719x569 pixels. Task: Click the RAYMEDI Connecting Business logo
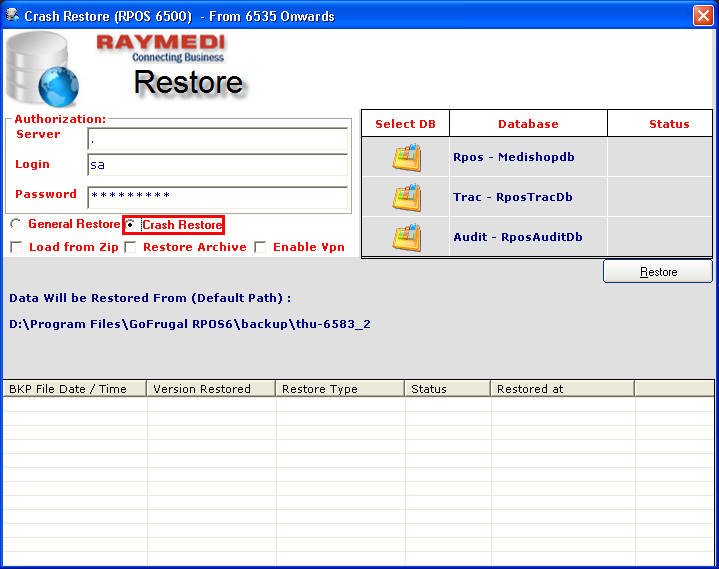click(x=160, y=48)
